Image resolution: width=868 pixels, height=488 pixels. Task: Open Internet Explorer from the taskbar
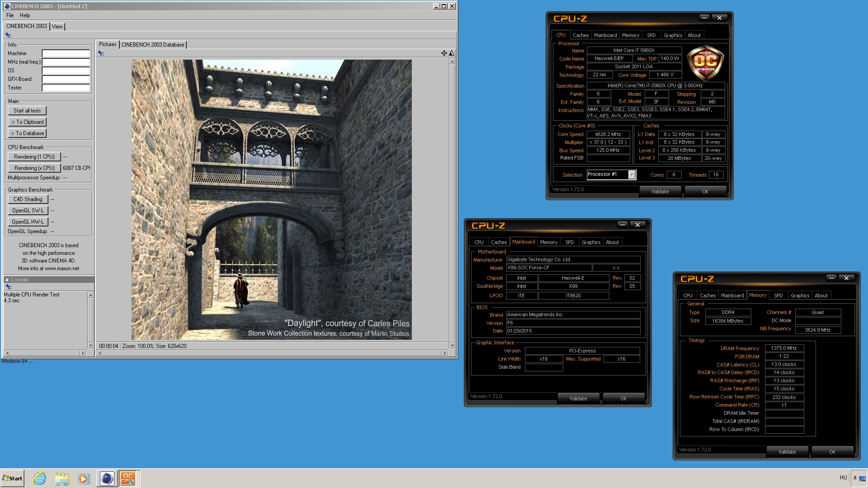(40, 478)
